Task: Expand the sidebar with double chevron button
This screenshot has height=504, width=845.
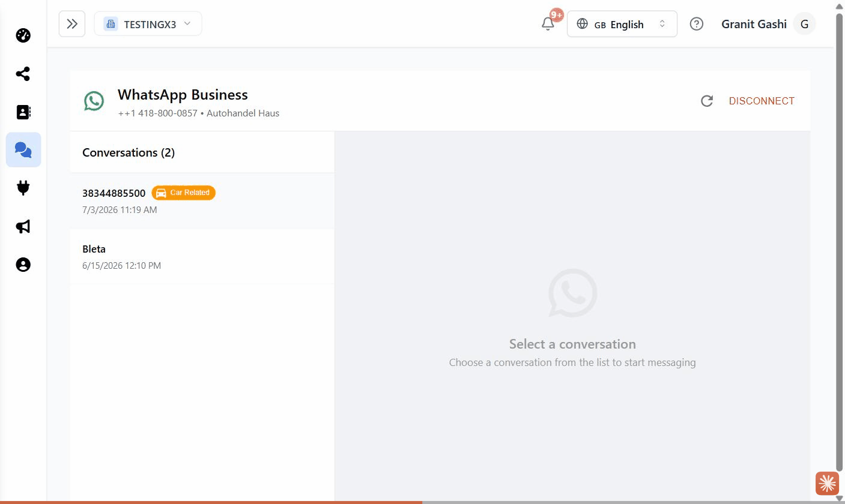Action: (72, 24)
